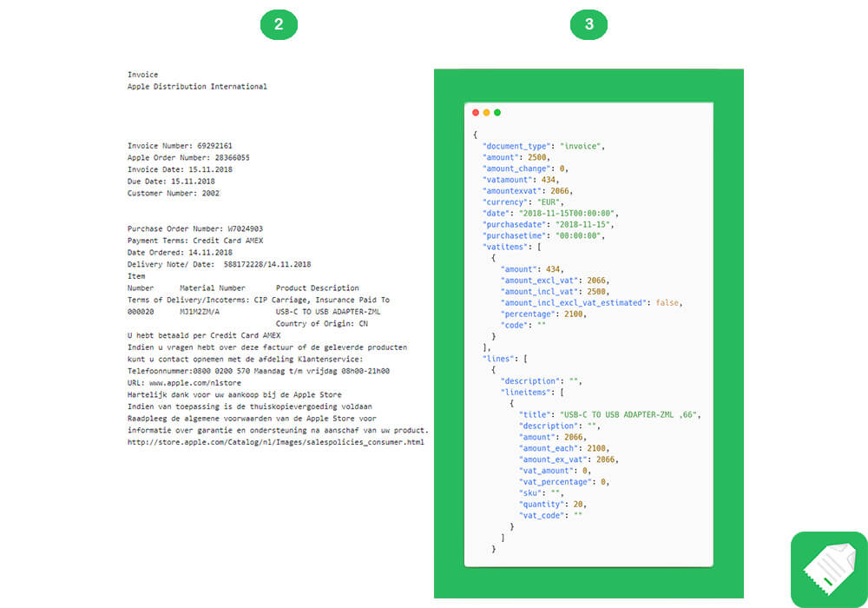Click the "purchasedate": "2018-11-15" line
This screenshot has height=608, width=868.
coord(548,224)
